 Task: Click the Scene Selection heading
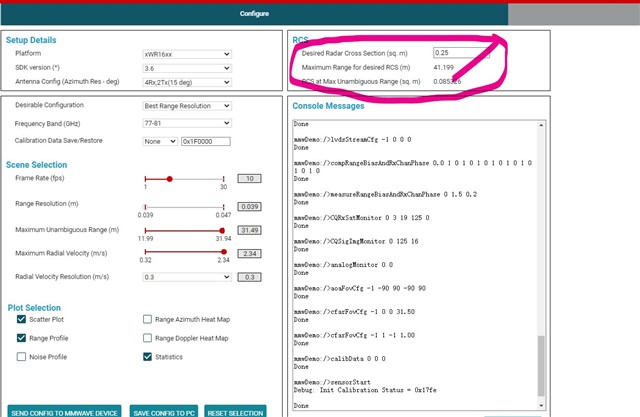point(36,165)
